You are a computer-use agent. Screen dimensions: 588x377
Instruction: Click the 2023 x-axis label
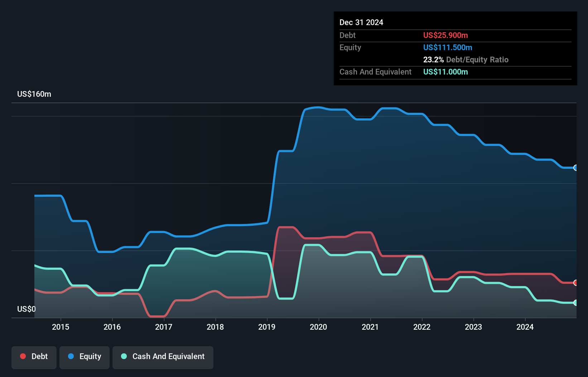pyautogui.click(x=473, y=327)
